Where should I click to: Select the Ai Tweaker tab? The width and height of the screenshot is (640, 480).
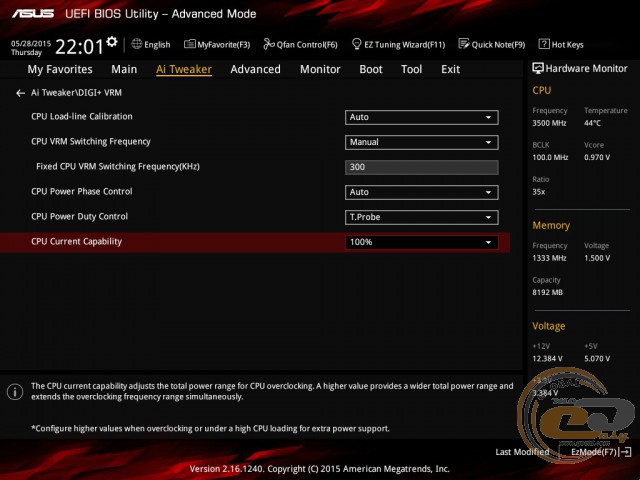[184, 69]
